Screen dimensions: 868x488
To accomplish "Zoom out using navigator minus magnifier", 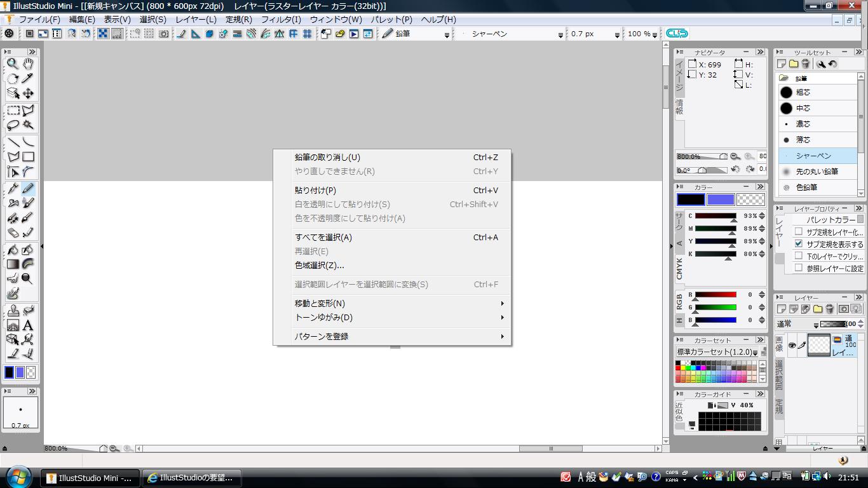I will pyautogui.click(x=735, y=156).
